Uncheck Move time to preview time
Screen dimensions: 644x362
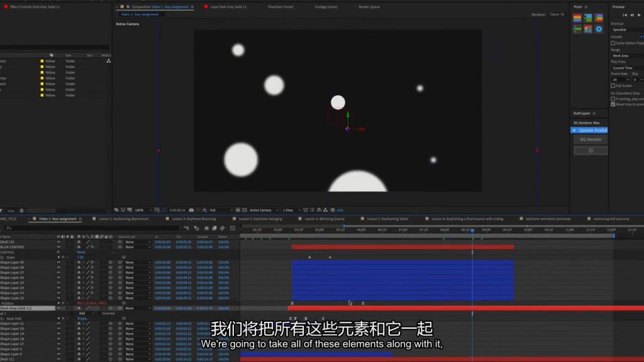point(613,104)
